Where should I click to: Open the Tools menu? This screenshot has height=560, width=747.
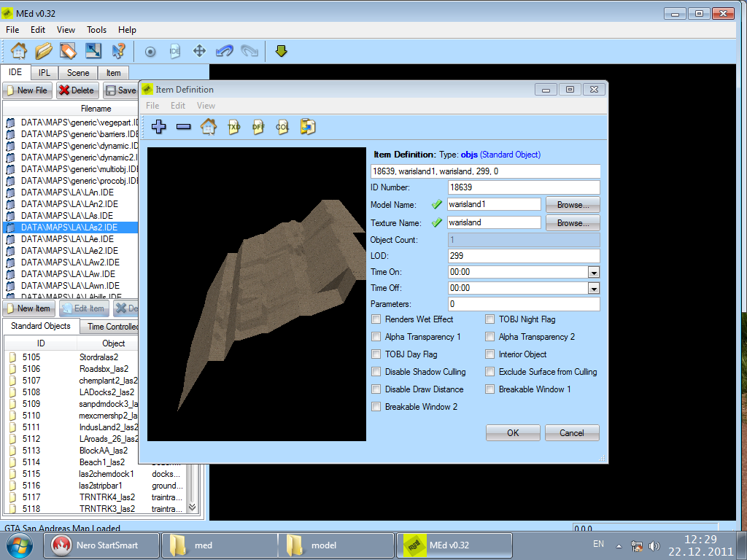pos(96,30)
